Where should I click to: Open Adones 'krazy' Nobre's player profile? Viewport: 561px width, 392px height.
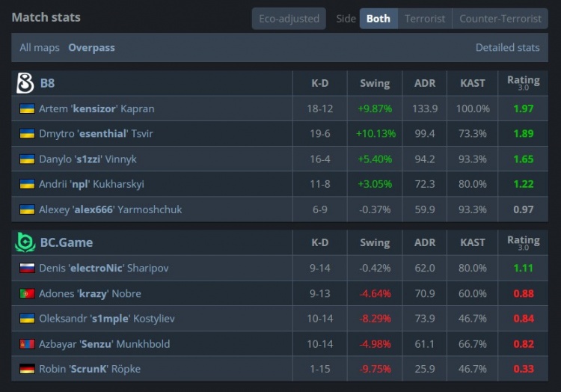click(91, 293)
